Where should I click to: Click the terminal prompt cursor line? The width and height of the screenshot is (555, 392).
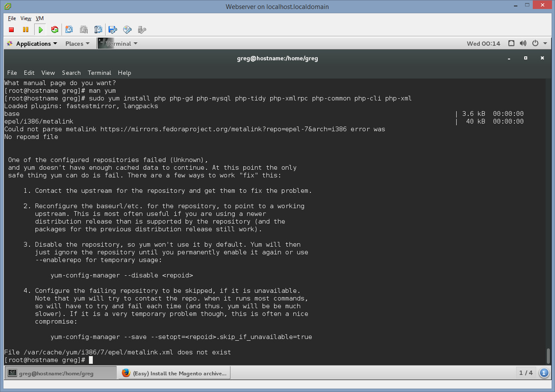point(48,360)
